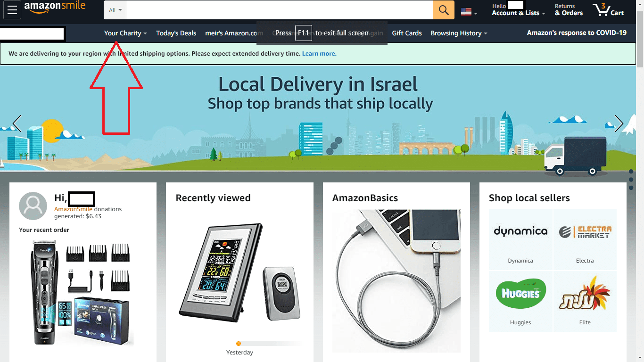Select Gift Cards in navigation bar
Screen dimensions: 644x362
[x=407, y=33]
